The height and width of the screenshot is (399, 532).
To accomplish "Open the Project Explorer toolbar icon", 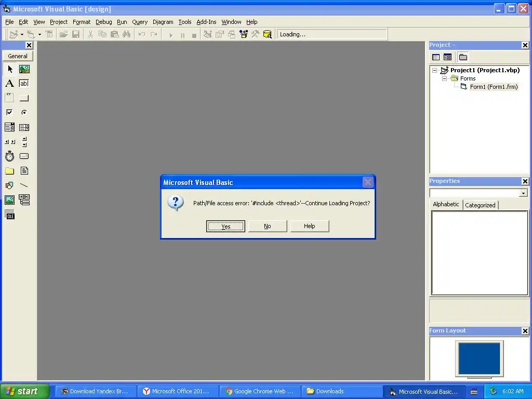I will pos(208,34).
